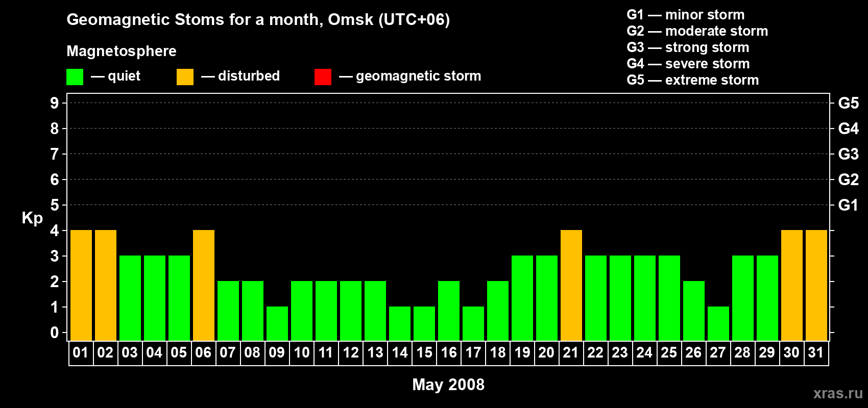Click the Kp value 0 on left axis
The height and width of the screenshot is (408, 868).
(55, 333)
